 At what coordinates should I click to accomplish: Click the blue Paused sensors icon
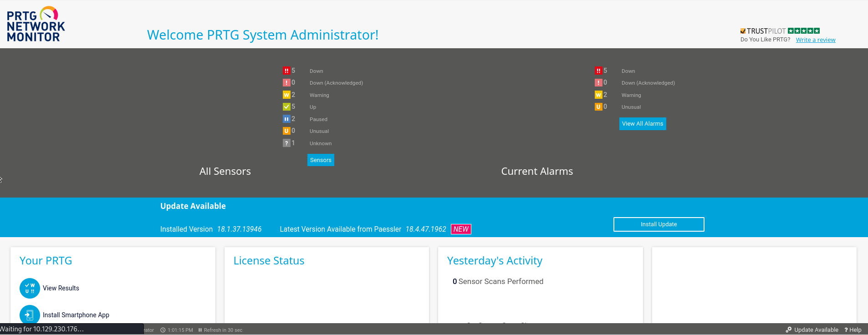click(286, 119)
